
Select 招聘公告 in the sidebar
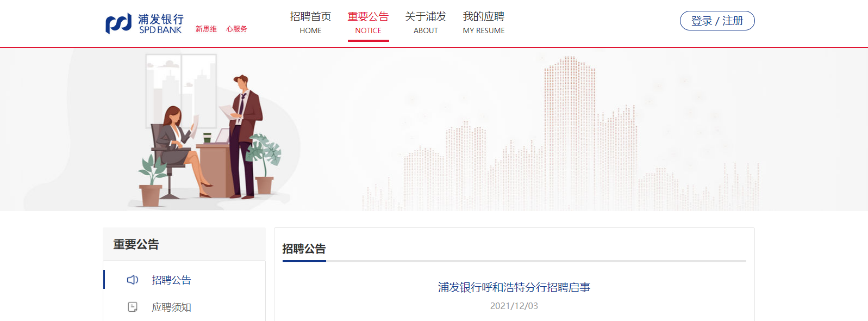tap(171, 280)
